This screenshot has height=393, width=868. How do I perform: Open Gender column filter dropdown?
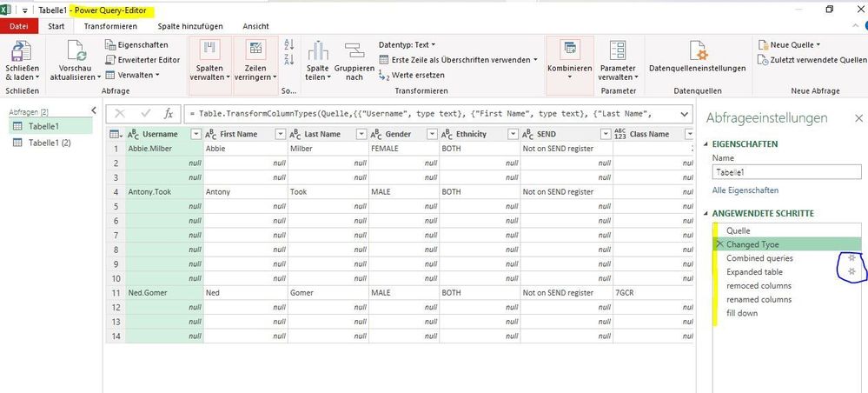(432, 134)
